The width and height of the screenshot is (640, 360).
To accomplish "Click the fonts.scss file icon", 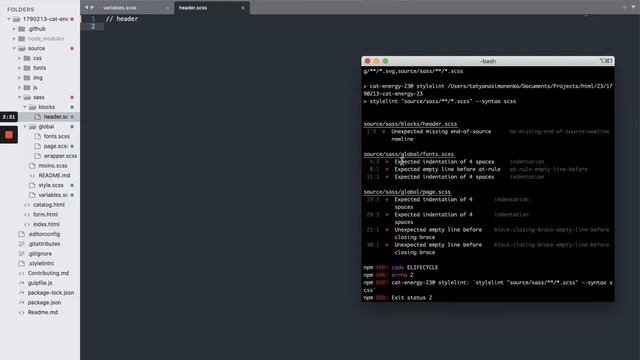I will tap(38, 136).
